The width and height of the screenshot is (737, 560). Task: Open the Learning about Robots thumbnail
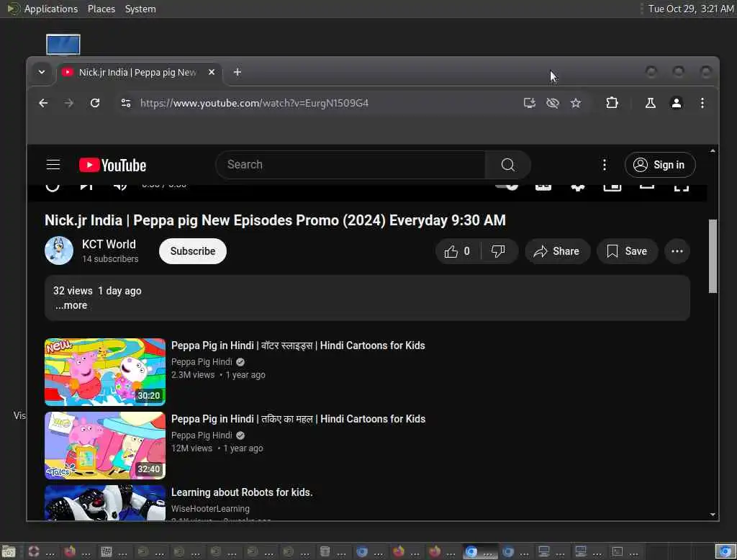pos(105,502)
